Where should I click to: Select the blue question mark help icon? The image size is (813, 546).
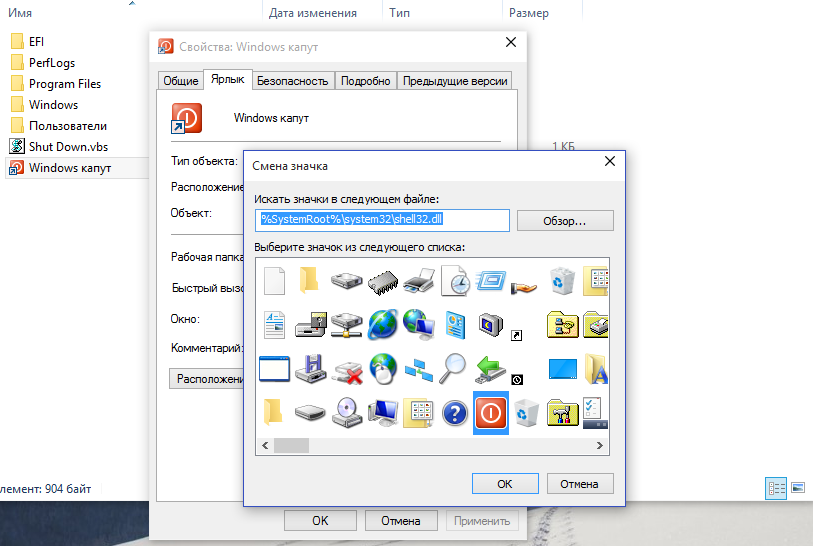455,413
